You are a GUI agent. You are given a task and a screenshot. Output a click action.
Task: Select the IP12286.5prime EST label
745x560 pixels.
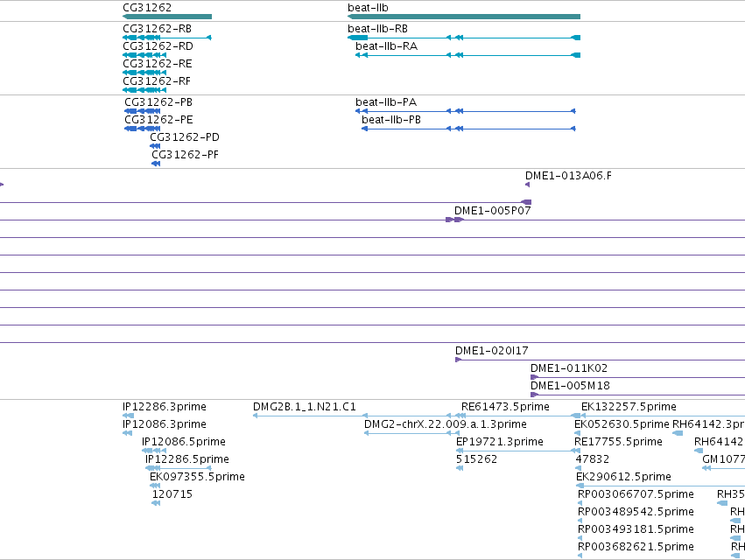pos(187,459)
